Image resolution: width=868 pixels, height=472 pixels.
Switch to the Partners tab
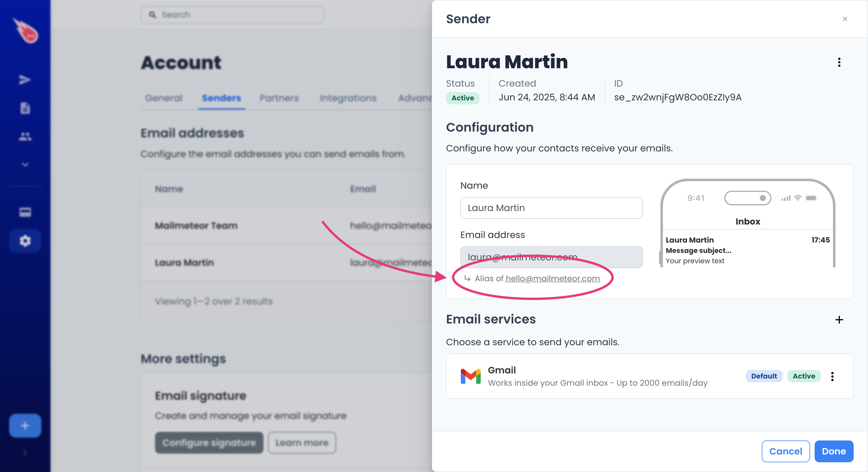(279, 98)
